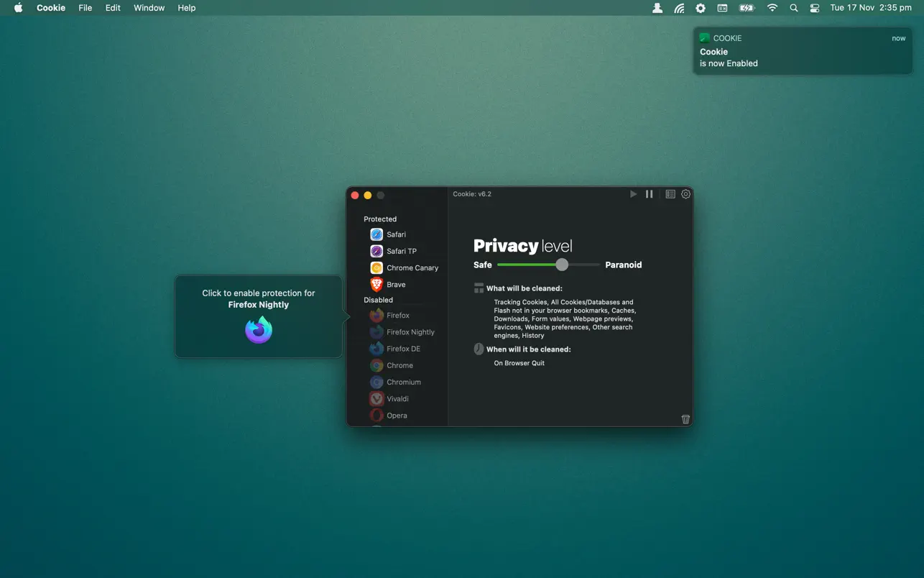This screenshot has height=578, width=924.
Task: Open Spotlight search in menu bar
Action: [x=793, y=8]
